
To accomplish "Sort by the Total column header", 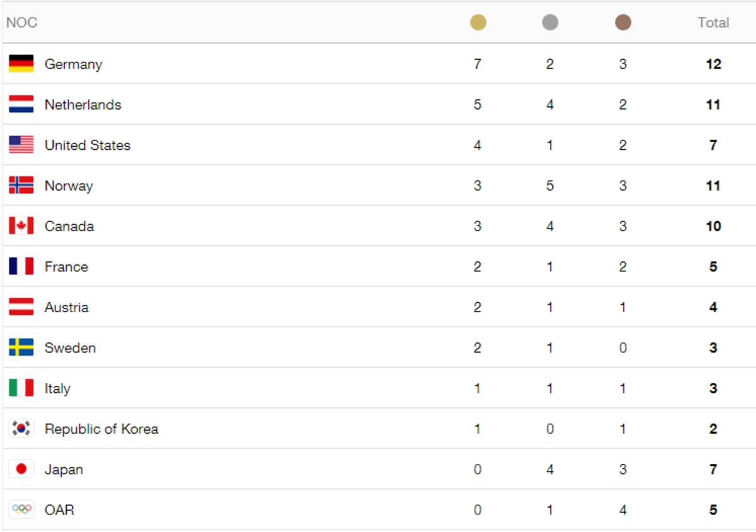I will coord(713,23).
